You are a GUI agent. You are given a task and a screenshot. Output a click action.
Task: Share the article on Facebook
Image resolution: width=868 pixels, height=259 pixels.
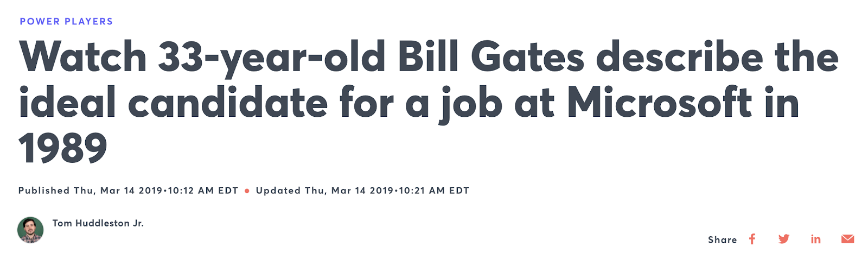(x=752, y=239)
